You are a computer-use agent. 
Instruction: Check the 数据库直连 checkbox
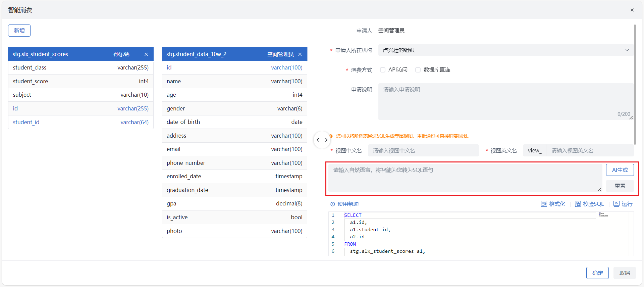click(x=418, y=70)
